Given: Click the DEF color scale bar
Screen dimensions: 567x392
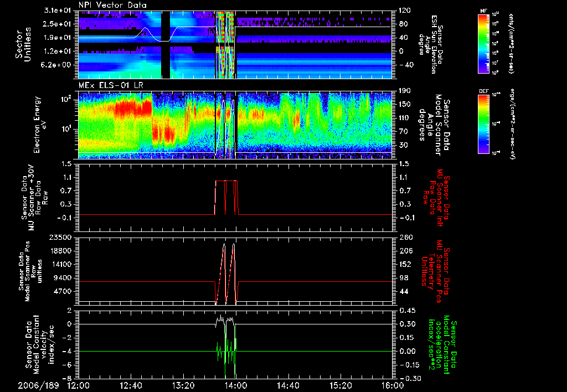Looking at the screenshot, I should [x=483, y=124].
